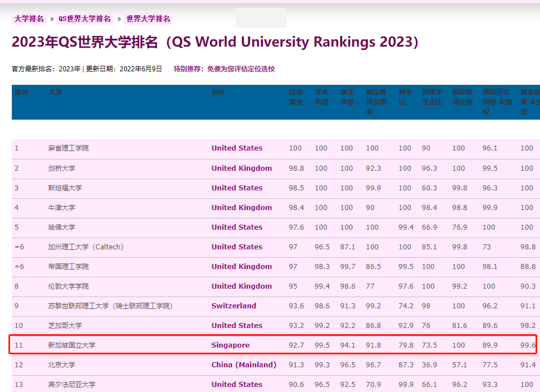Open the Switzerland region link
Image resolution: width=540 pixels, height=392 pixels.
[234, 306]
